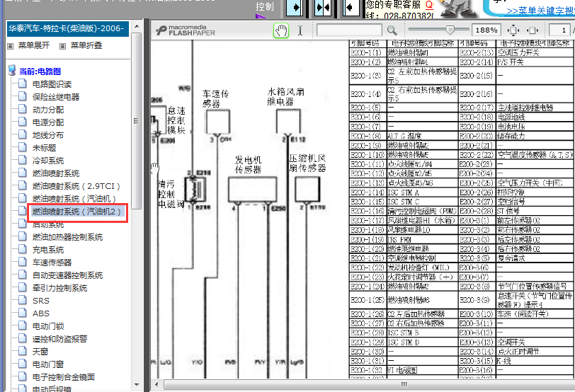Click the sidebar scrollbar down arrow
Screen dimensions: 575x392
tap(137, 385)
